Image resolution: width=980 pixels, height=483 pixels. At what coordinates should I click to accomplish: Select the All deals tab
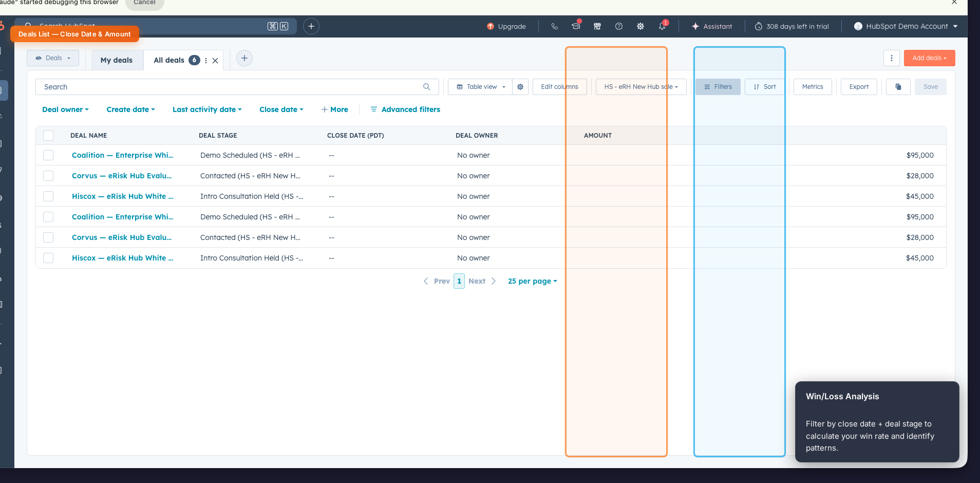(x=169, y=60)
